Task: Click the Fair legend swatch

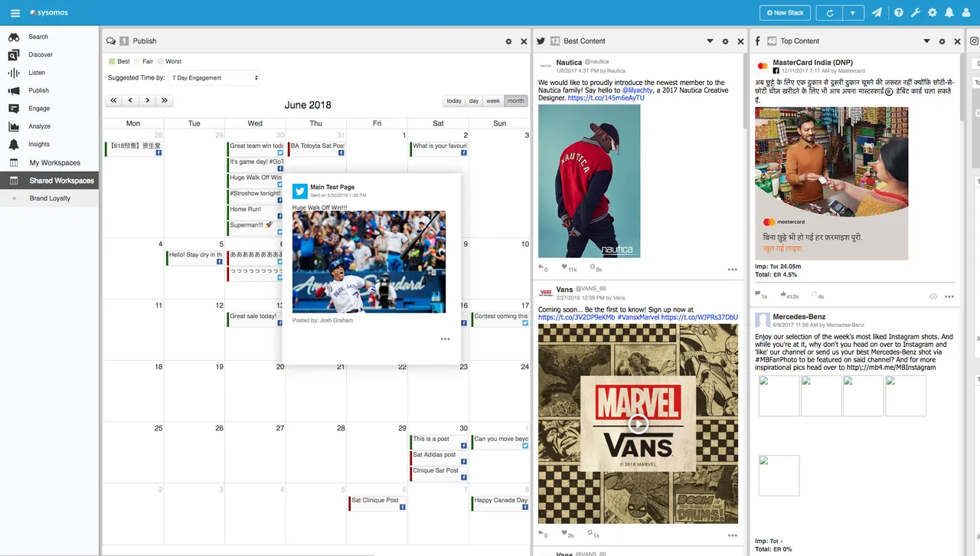Action: 137,61
